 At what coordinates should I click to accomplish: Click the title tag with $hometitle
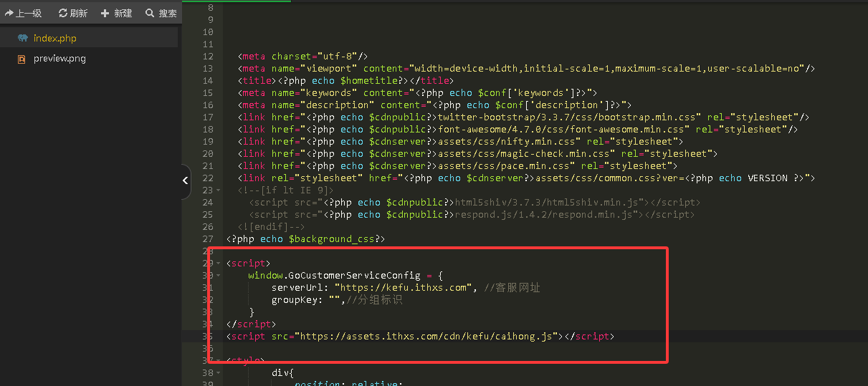[345, 81]
